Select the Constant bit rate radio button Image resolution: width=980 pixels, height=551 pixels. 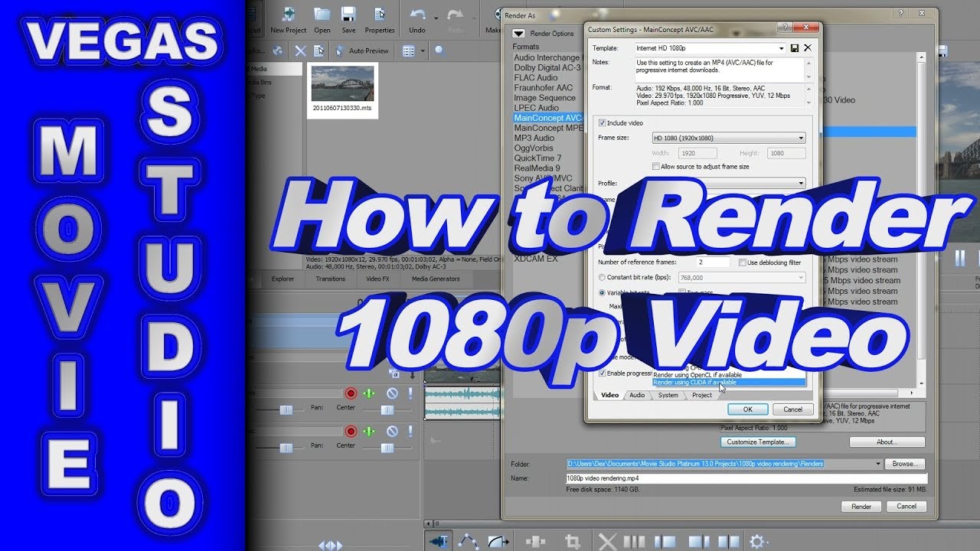coord(602,278)
